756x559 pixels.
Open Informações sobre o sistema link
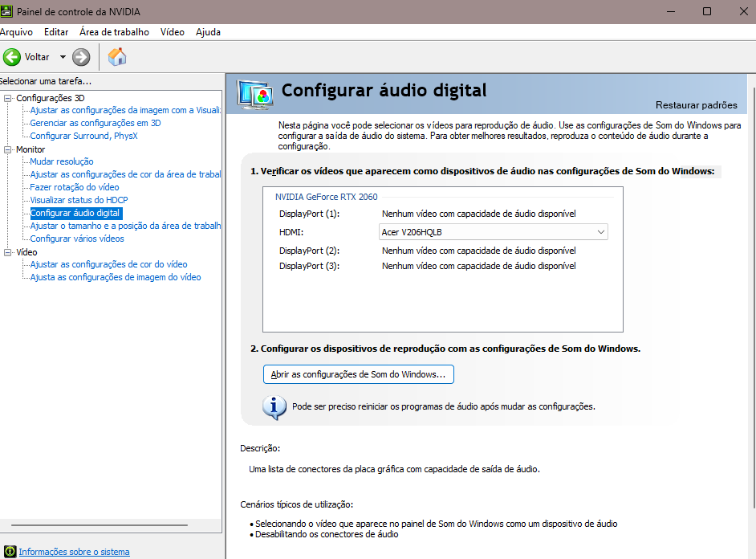point(75,552)
